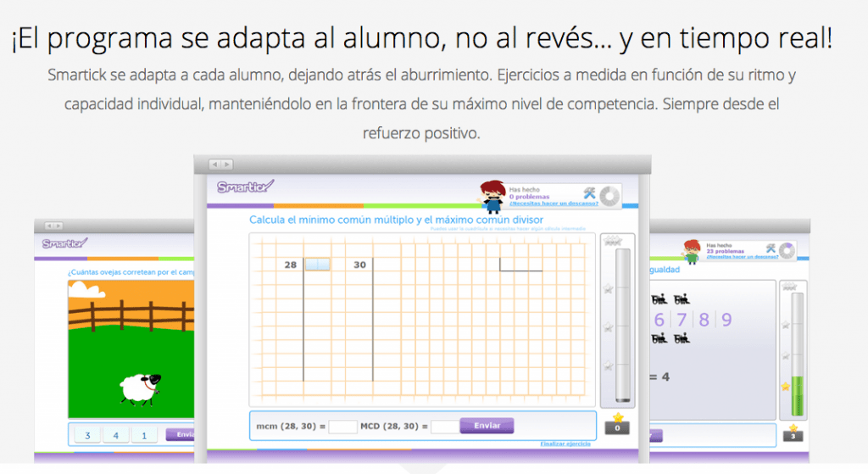Click number 28 in the grid

pyautogui.click(x=291, y=265)
